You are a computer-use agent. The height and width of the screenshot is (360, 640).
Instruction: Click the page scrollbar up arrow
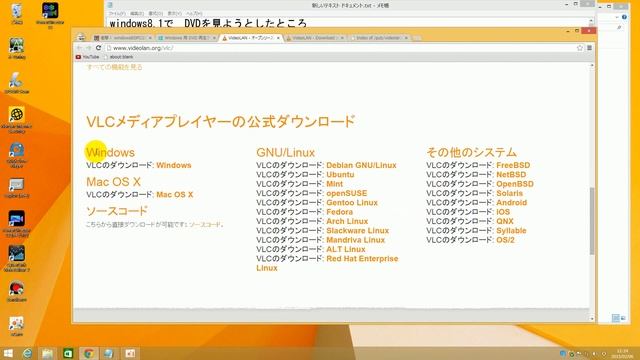pos(592,66)
